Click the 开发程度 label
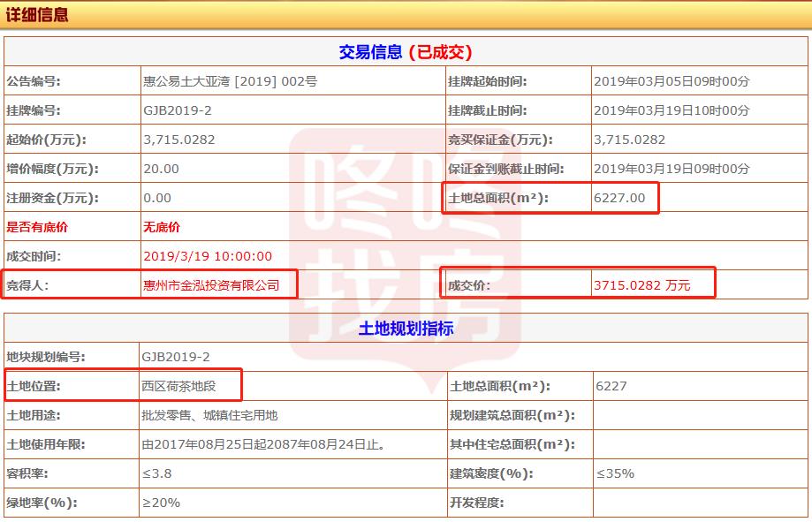The image size is (812, 522). [477, 503]
